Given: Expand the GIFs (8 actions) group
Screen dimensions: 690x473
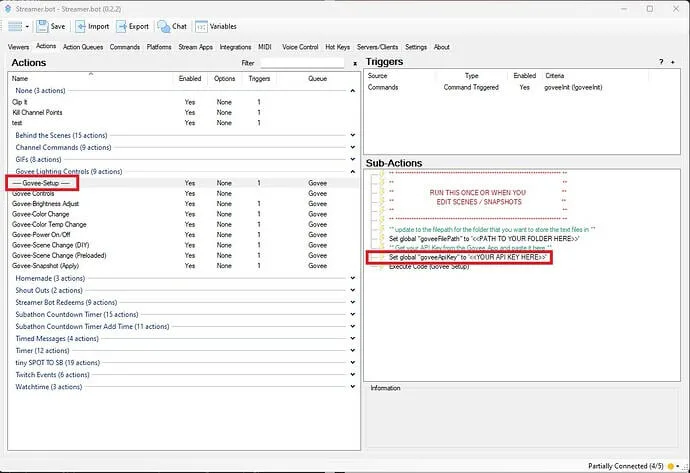Looking at the screenshot, I should coord(352,159).
